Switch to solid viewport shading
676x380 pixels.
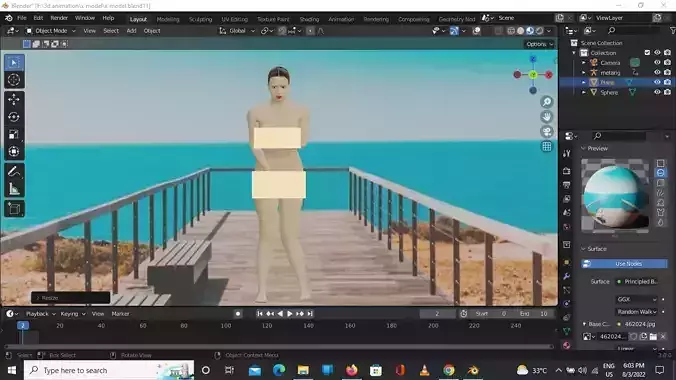click(x=520, y=31)
